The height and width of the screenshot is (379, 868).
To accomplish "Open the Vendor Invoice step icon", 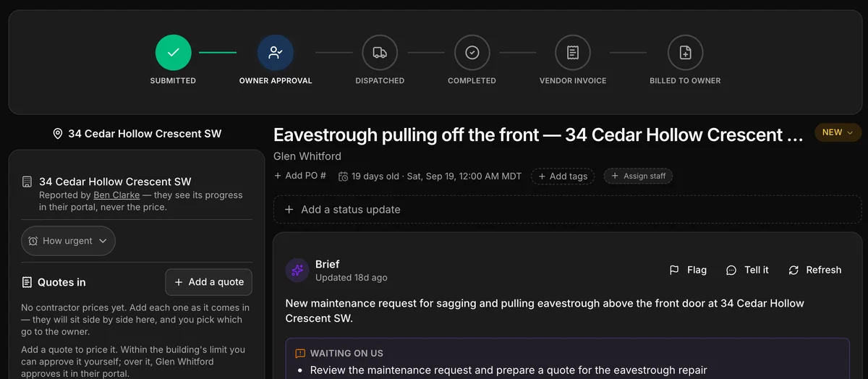I will (573, 53).
